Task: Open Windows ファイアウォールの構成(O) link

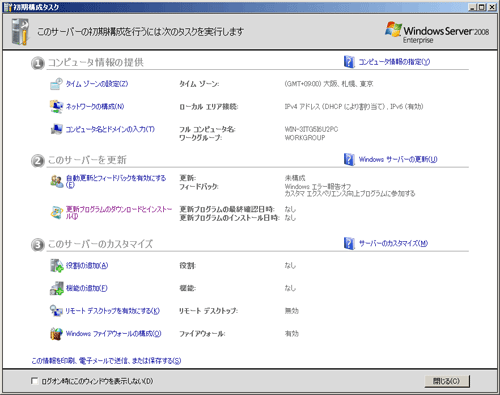Action: [x=113, y=334]
